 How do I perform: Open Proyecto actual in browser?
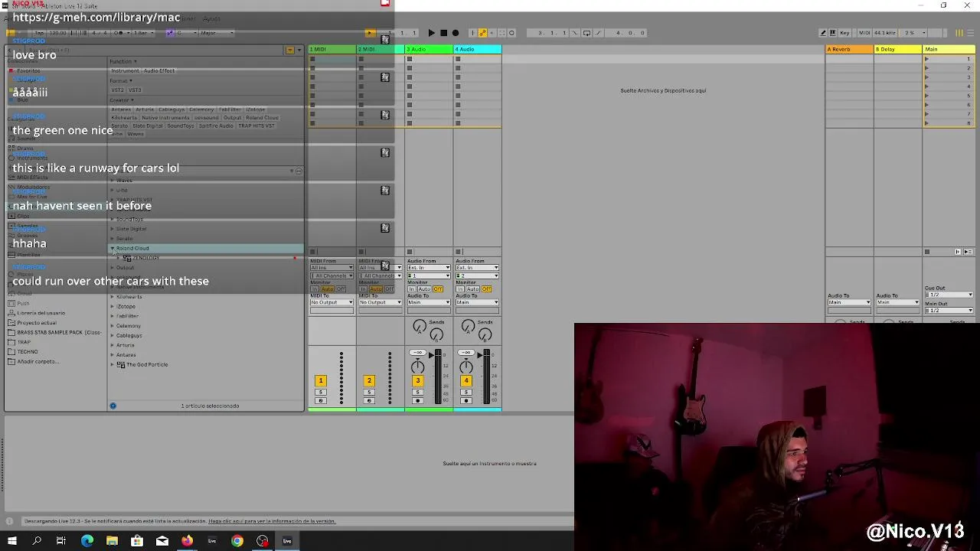click(x=36, y=323)
